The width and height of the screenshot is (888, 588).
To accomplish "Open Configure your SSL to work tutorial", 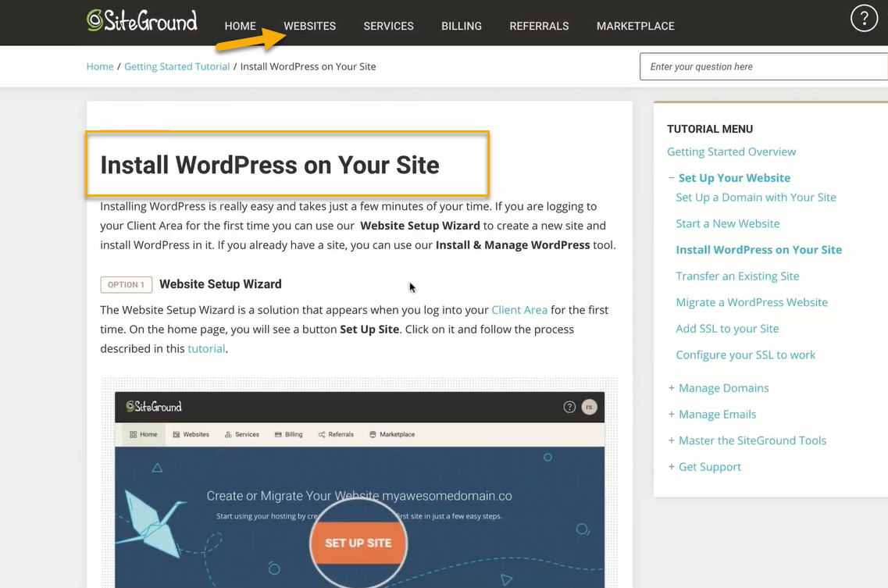I will click(745, 355).
